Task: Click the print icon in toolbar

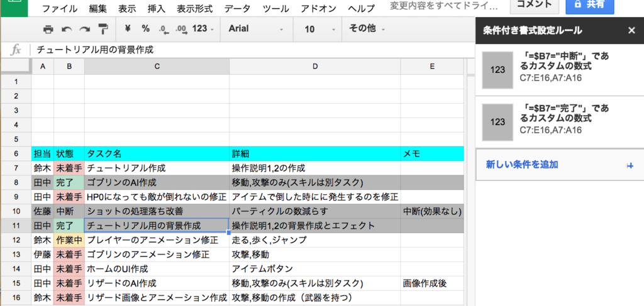Action: pos(48,29)
